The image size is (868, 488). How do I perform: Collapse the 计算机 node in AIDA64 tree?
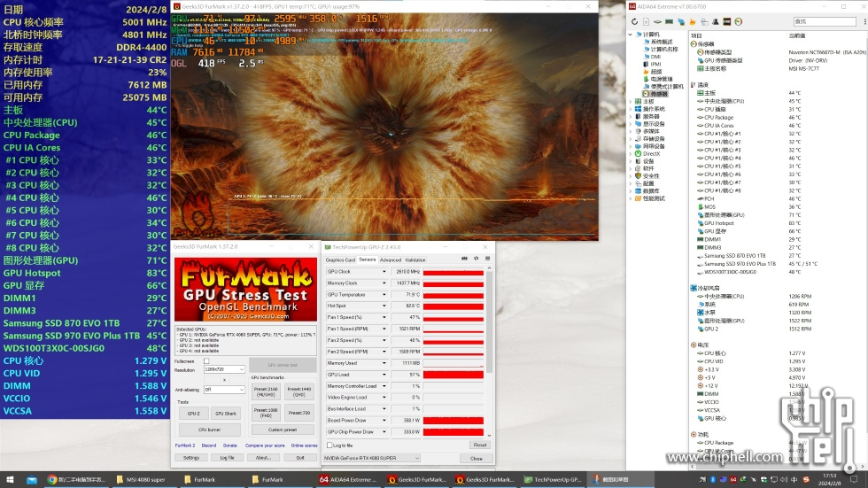pos(631,35)
